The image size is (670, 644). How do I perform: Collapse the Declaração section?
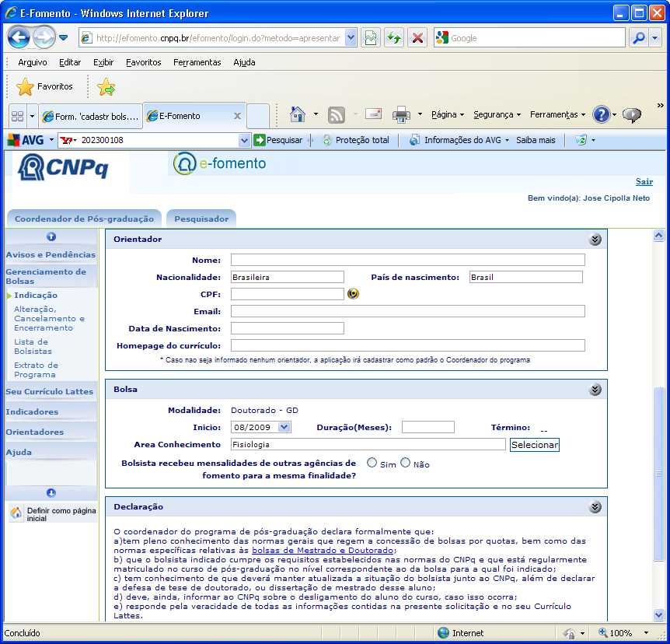pos(595,507)
